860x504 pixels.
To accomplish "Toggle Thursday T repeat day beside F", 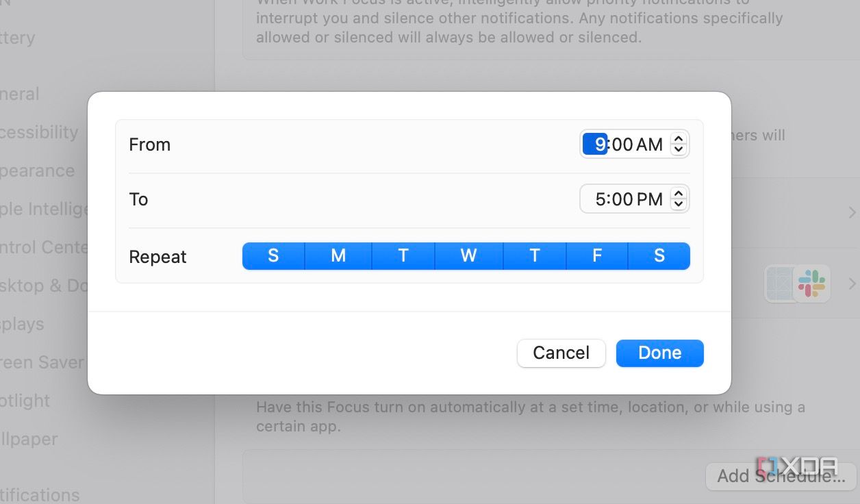I will pyautogui.click(x=535, y=256).
